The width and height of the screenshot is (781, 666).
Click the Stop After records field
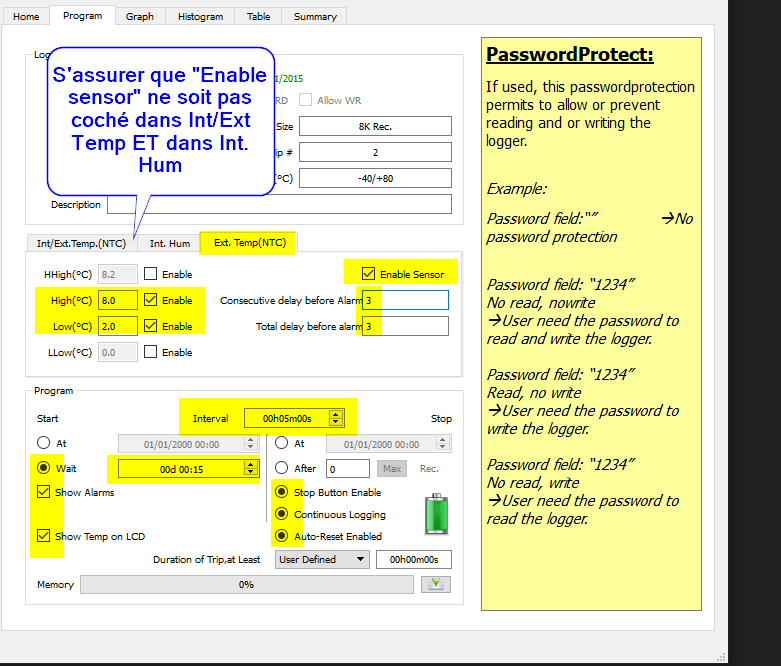pyautogui.click(x=348, y=469)
